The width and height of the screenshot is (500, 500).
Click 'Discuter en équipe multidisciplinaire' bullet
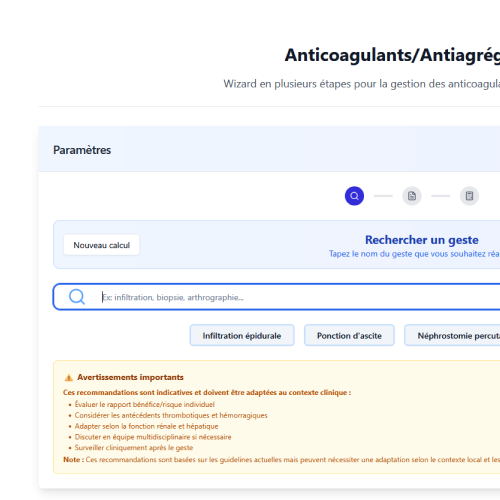153,437
